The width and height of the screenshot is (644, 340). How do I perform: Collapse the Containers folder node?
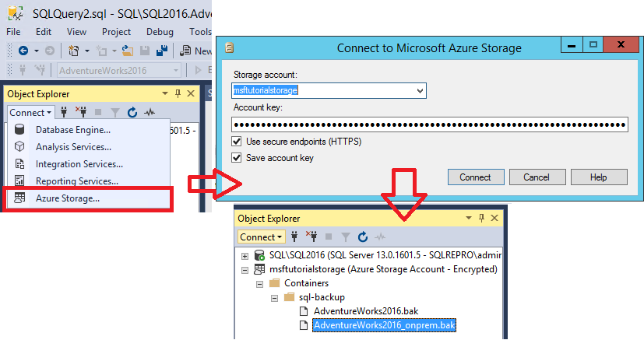pyautogui.click(x=259, y=284)
